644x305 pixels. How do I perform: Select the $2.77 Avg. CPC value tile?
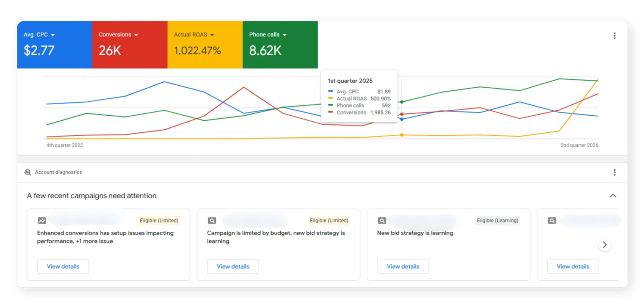pos(54,45)
